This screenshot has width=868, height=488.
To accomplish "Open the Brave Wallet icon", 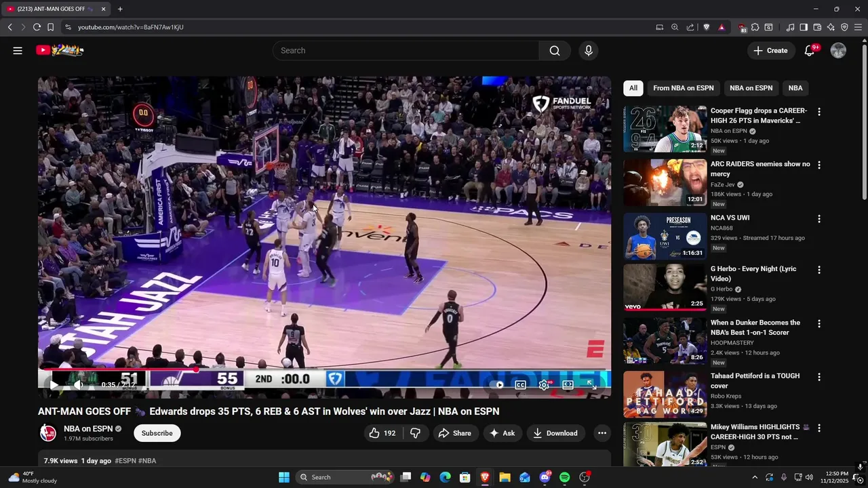I will [817, 27].
